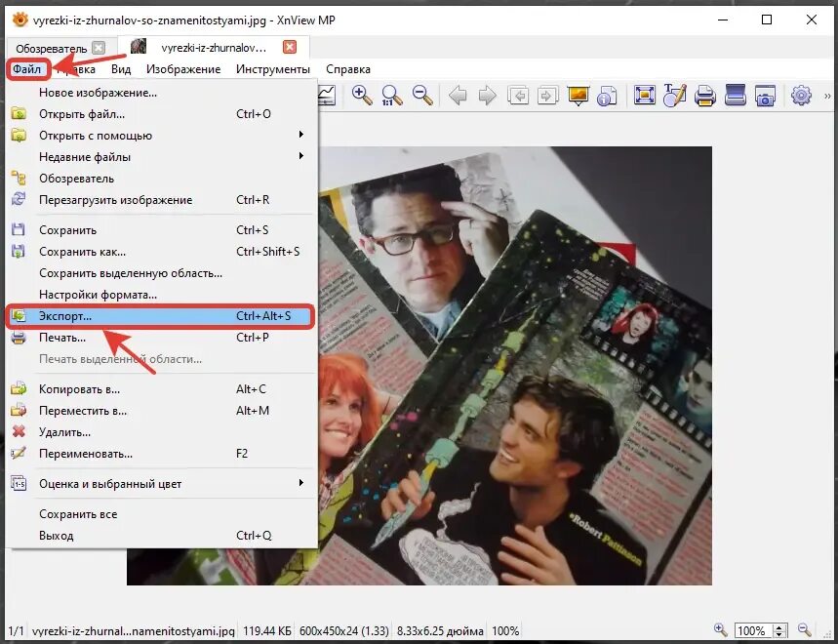
Task: Click status bar file size 119.44 КБ
Action: click(x=266, y=630)
